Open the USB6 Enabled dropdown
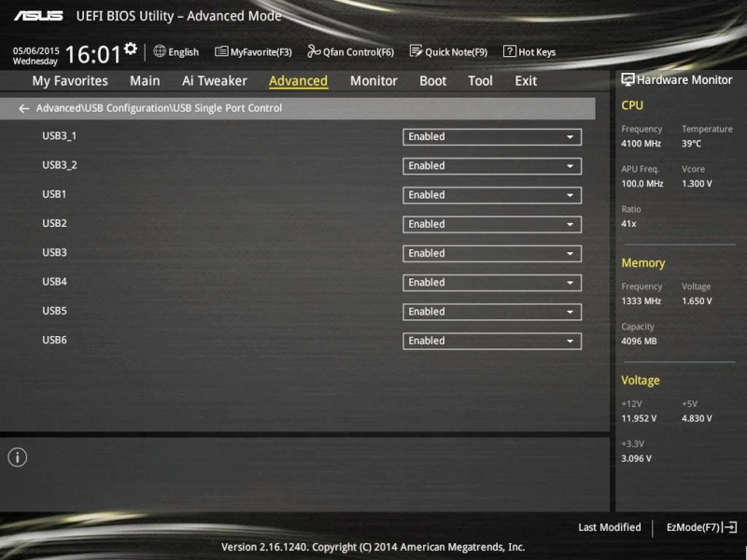Screen dimensions: 747x560 tap(492, 341)
